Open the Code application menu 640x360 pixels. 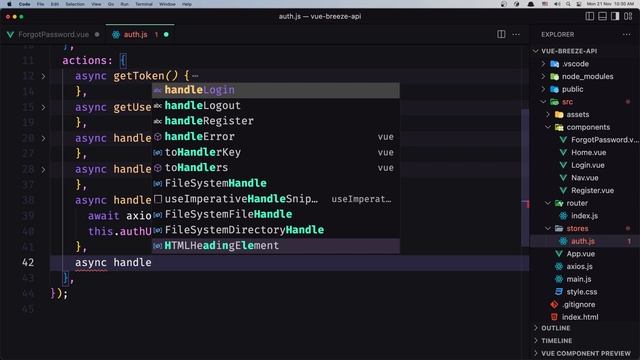point(24,4)
